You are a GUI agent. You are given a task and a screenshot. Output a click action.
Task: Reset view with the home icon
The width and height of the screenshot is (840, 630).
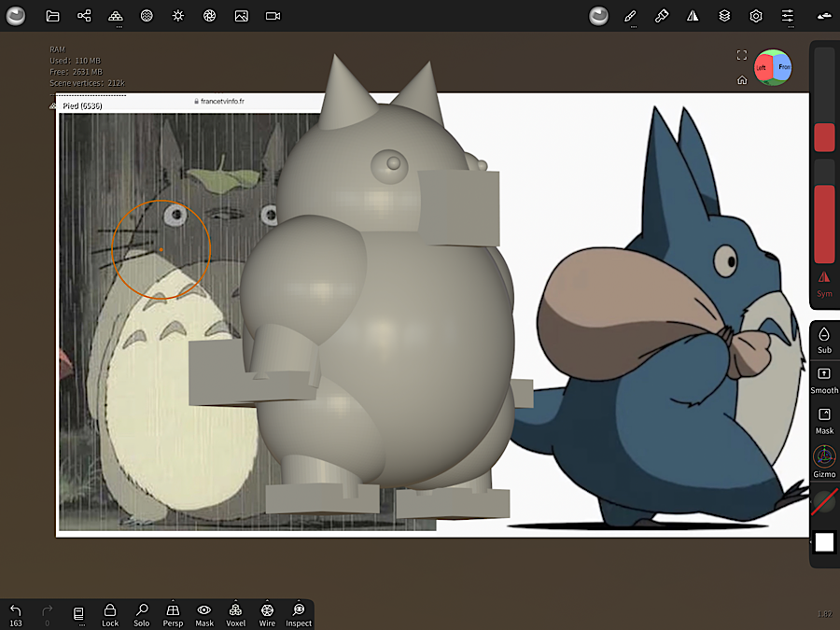[x=742, y=80]
